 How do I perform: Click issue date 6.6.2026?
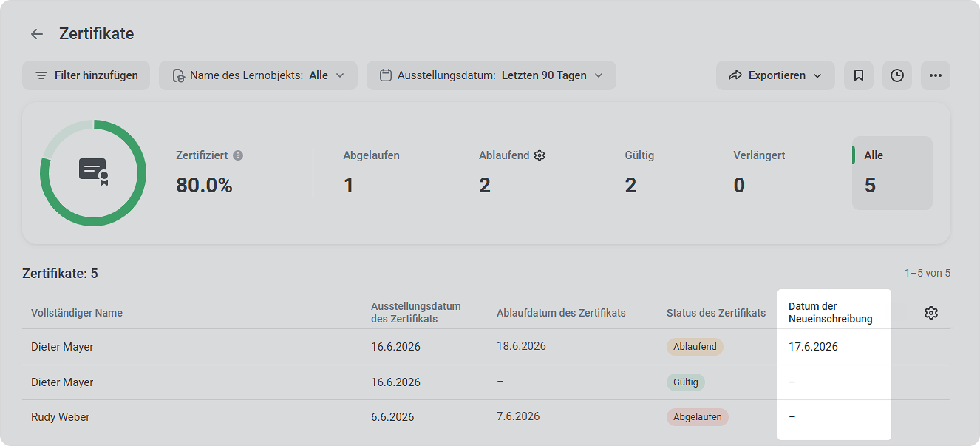click(392, 417)
